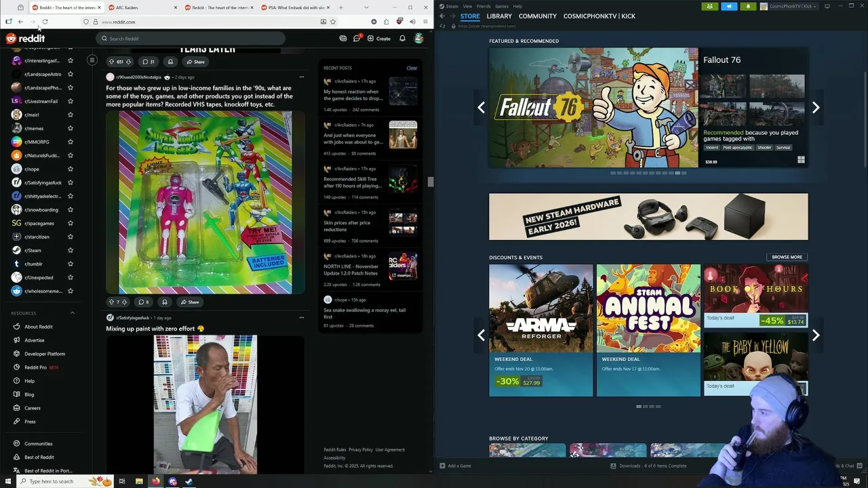The width and height of the screenshot is (868, 488).
Task: Open Steam friends green button in title bar
Action: [710, 6]
